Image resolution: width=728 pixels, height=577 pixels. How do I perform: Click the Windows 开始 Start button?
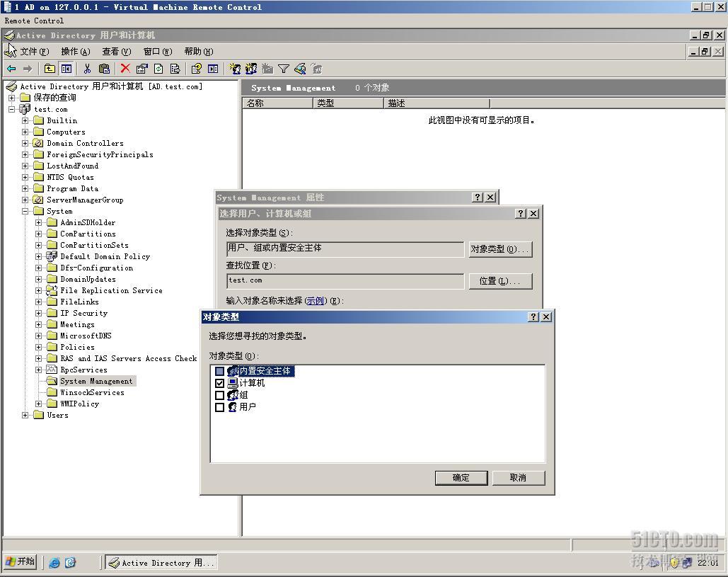(x=21, y=562)
